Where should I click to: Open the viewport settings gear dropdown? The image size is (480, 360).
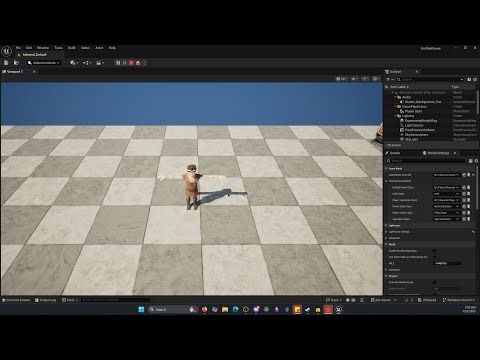(376, 79)
